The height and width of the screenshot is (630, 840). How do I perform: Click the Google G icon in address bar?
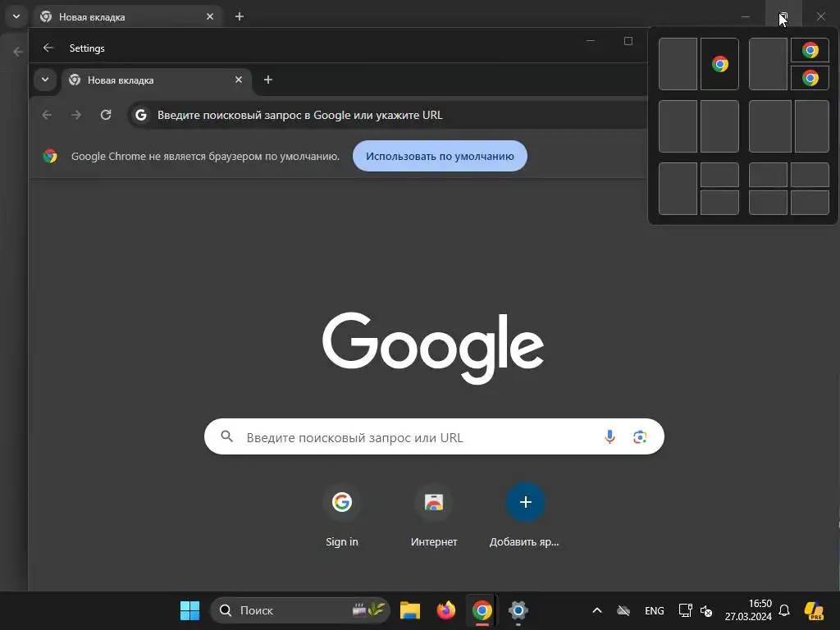click(x=141, y=115)
